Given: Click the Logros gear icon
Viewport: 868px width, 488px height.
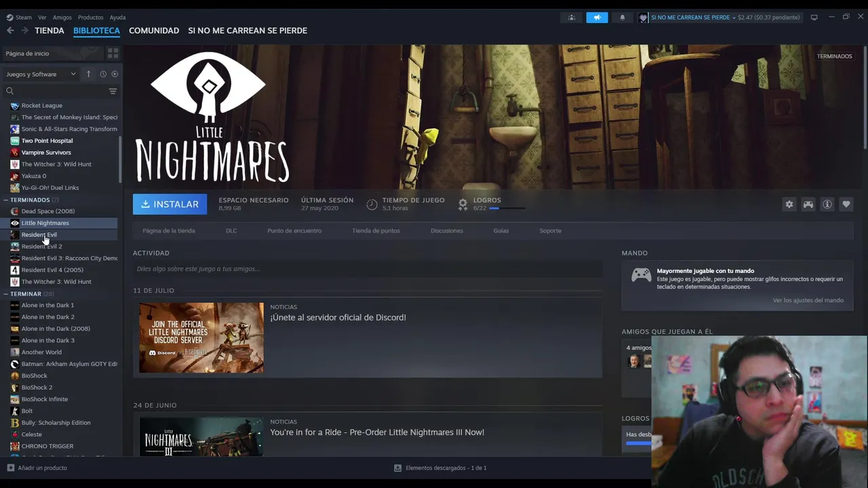Looking at the screenshot, I should pos(462,204).
